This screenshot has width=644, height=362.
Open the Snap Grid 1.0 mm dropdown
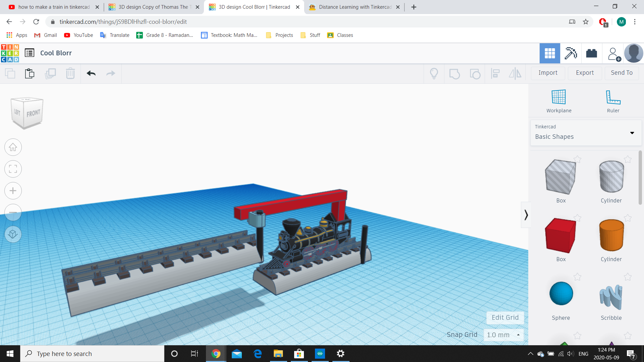pos(503,335)
